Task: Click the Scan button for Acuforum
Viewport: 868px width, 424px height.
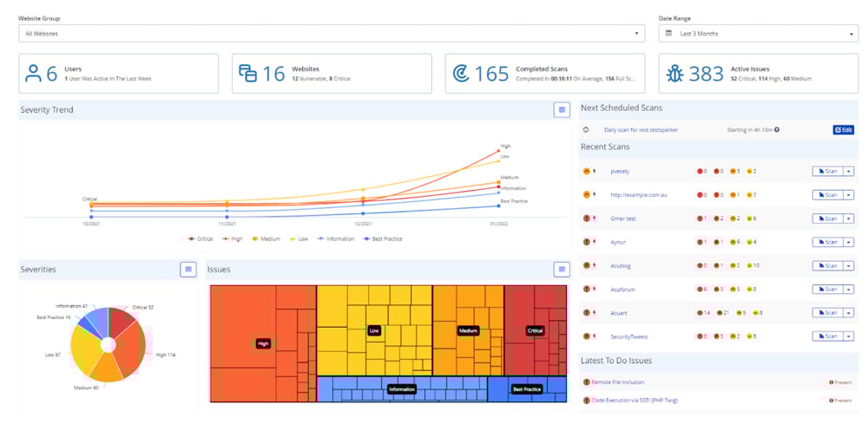Action: pos(827,290)
